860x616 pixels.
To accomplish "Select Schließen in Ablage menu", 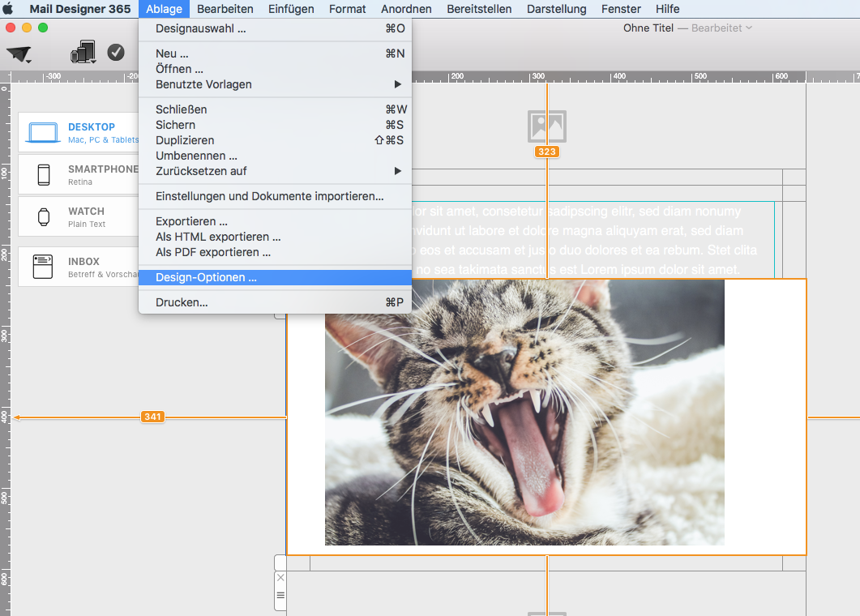I will [276, 109].
